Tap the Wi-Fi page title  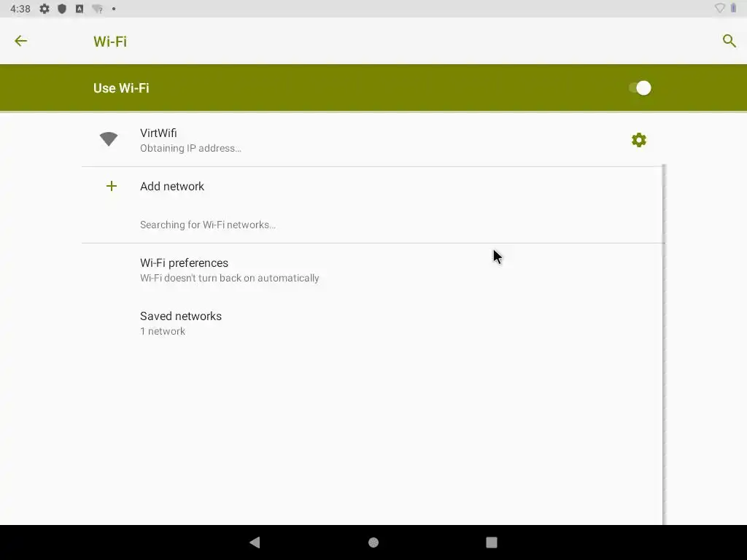coord(110,42)
